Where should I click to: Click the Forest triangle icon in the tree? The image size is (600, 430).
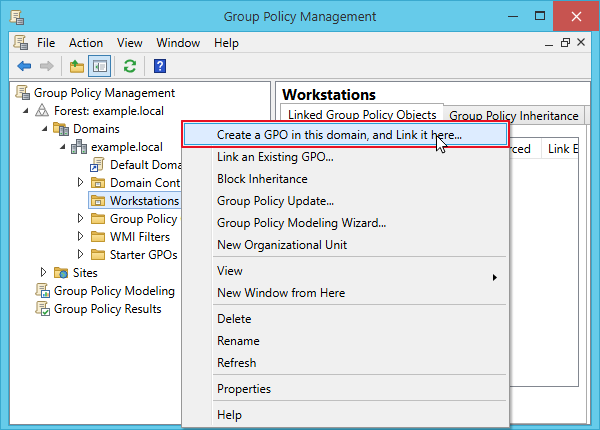(42, 111)
